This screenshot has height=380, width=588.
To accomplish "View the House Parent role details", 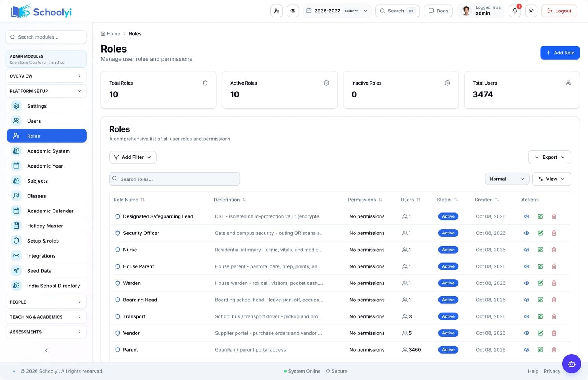I will [x=527, y=266].
